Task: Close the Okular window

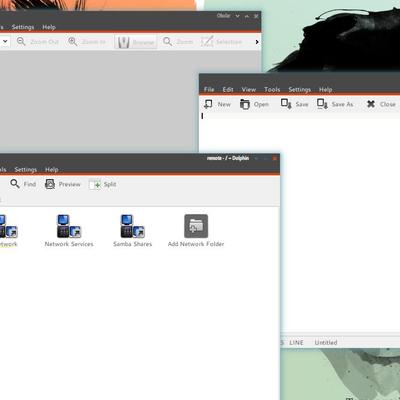Action: point(256,16)
